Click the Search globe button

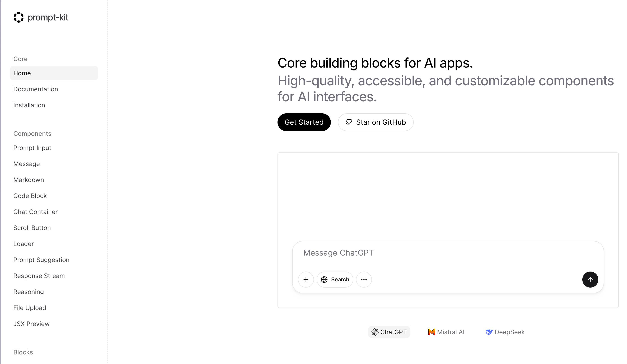335,279
